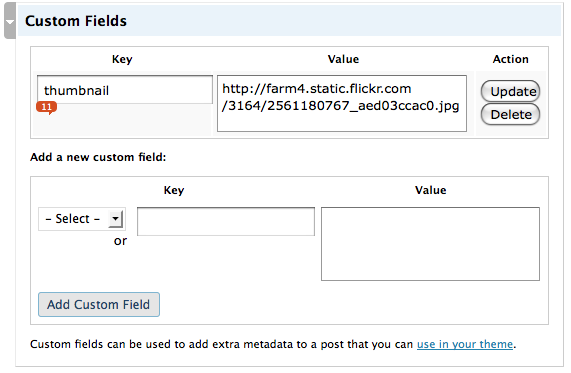The width and height of the screenshot is (571, 373).
Task: Click the Custom Fields header title
Action: (76, 21)
